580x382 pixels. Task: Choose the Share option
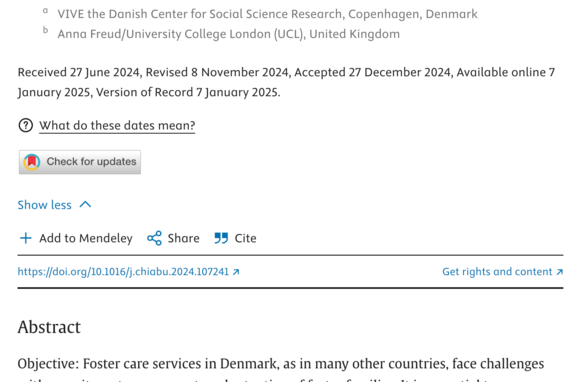[x=173, y=238]
